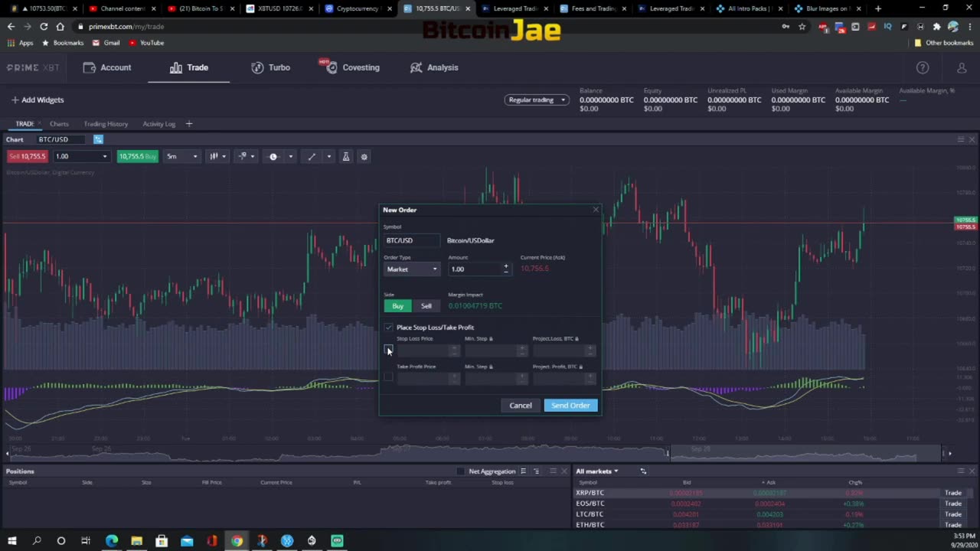Open the Windows Start menu
The width and height of the screenshot is (980, 551).
[12, 541]
